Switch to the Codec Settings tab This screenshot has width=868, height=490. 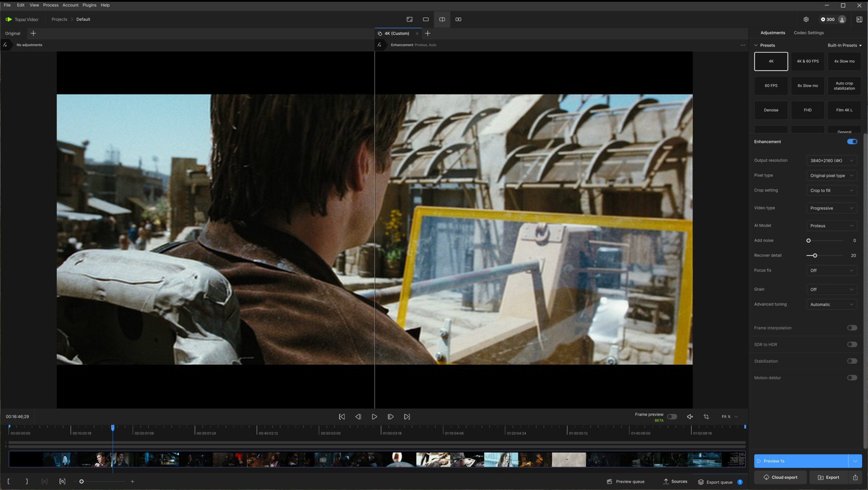[x=808, y=33]
